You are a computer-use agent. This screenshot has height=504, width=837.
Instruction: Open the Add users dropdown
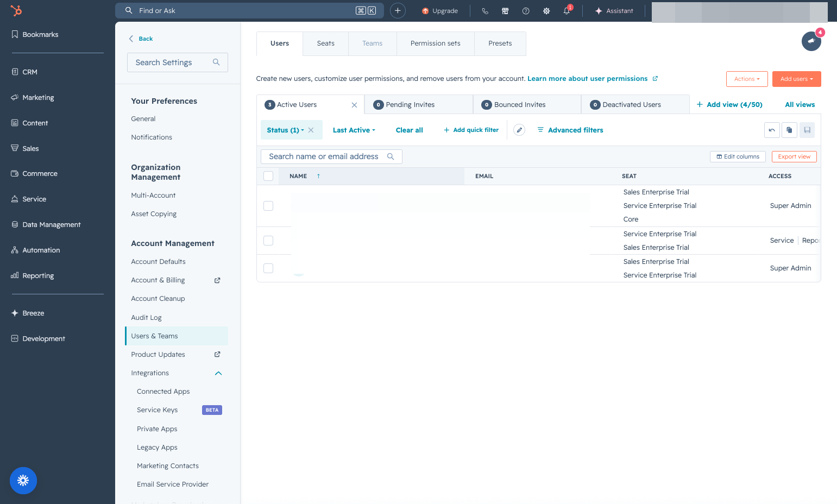797,79
